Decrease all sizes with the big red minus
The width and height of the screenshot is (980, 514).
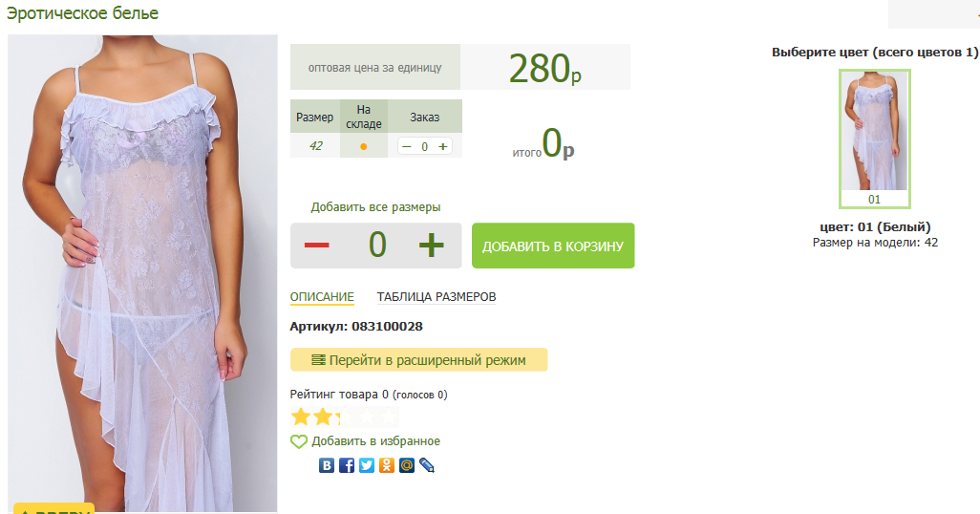click(317, 246)
